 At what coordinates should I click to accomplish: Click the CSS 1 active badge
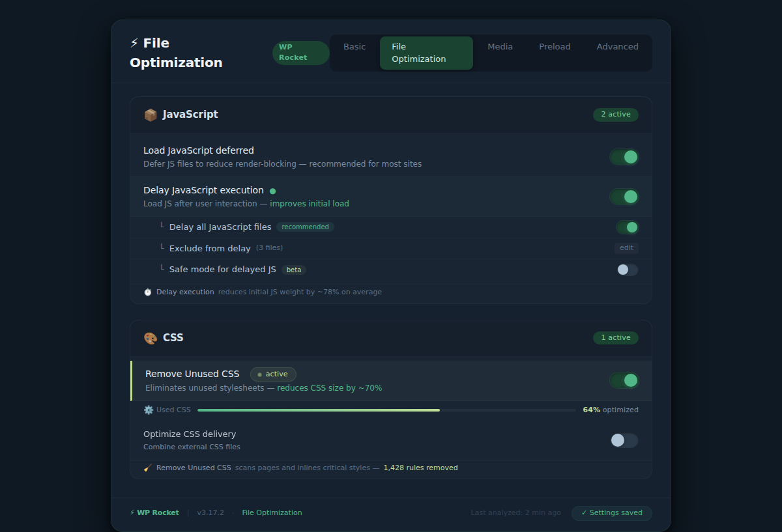click(616, 338)
